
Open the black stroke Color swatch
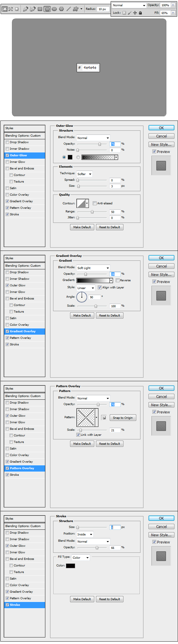pos(70,566)
